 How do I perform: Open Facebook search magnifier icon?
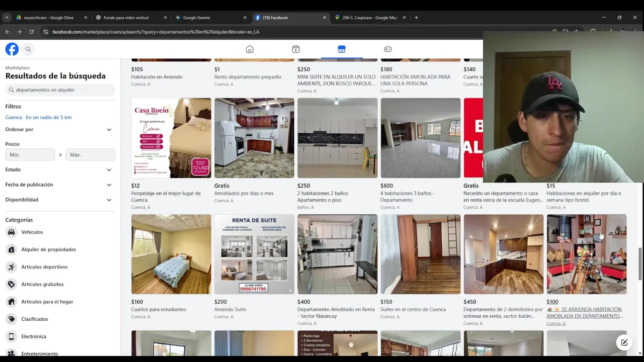point(28,49)
